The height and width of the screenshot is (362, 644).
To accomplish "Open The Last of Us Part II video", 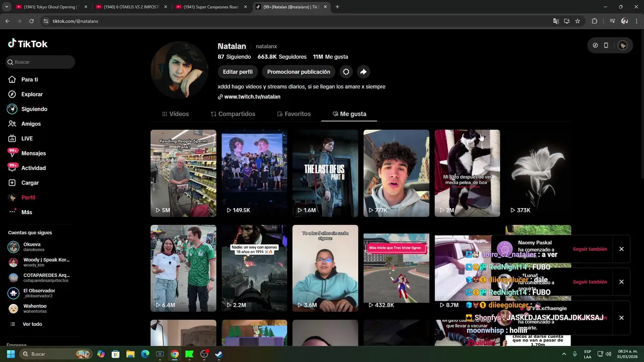I will (325, 173).
